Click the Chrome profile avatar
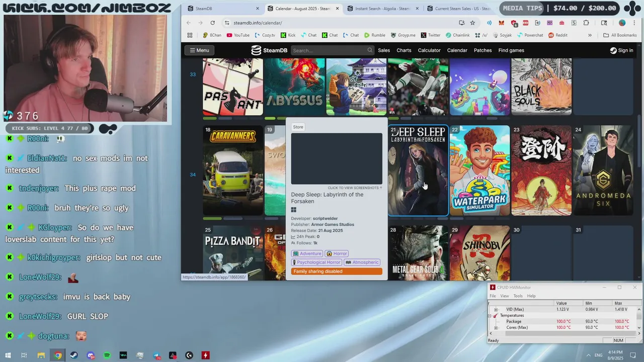 (622, 23)
